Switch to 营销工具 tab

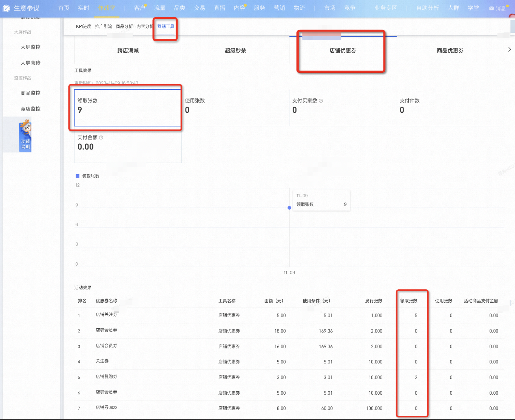point(166,27)
